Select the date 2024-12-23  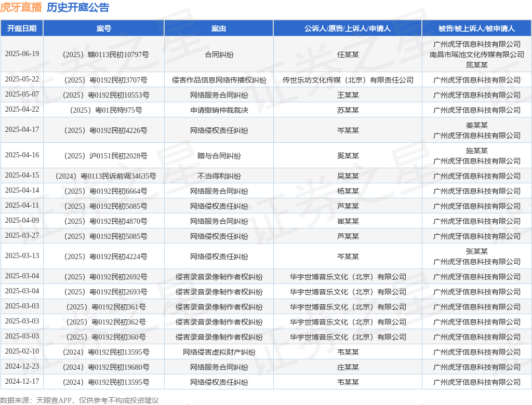tap(22, 367)
